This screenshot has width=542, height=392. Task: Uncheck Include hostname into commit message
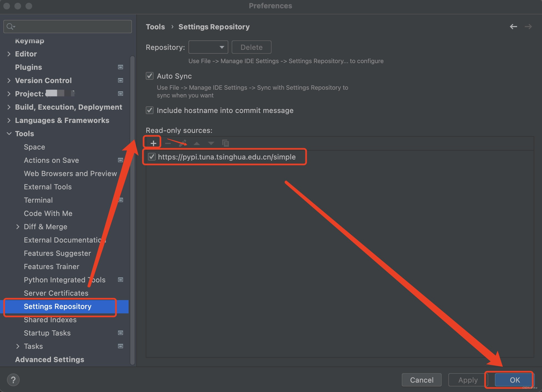point(150,110)
